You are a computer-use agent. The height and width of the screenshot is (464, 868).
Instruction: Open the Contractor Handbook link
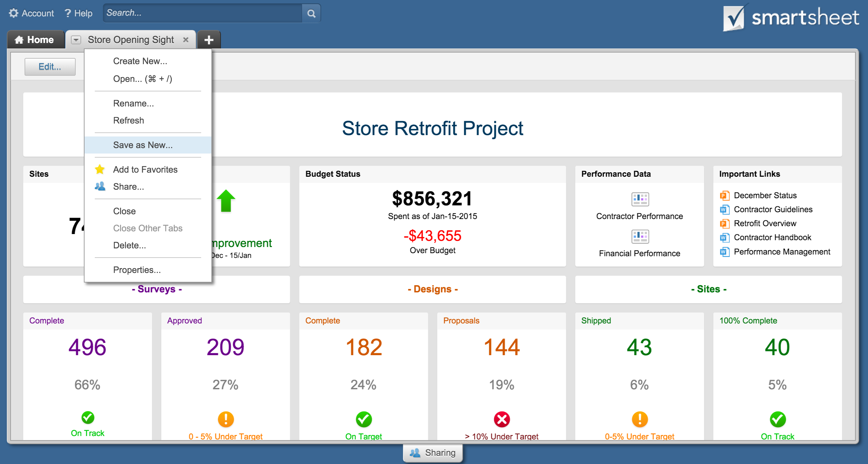click(x=772, y=237)
